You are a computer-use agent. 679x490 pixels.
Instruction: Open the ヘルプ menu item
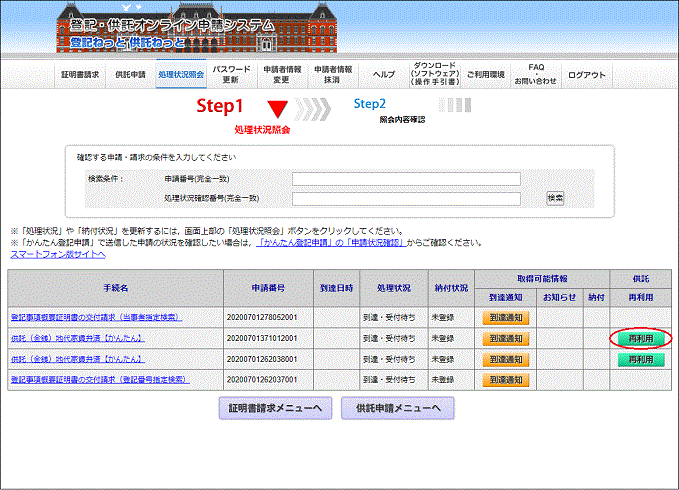384,74
